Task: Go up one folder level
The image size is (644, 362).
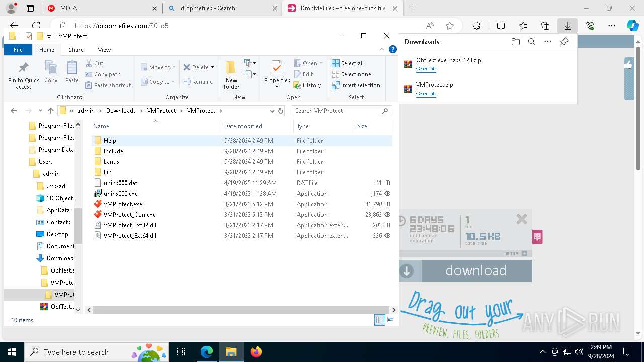Action: coord(51,111)
